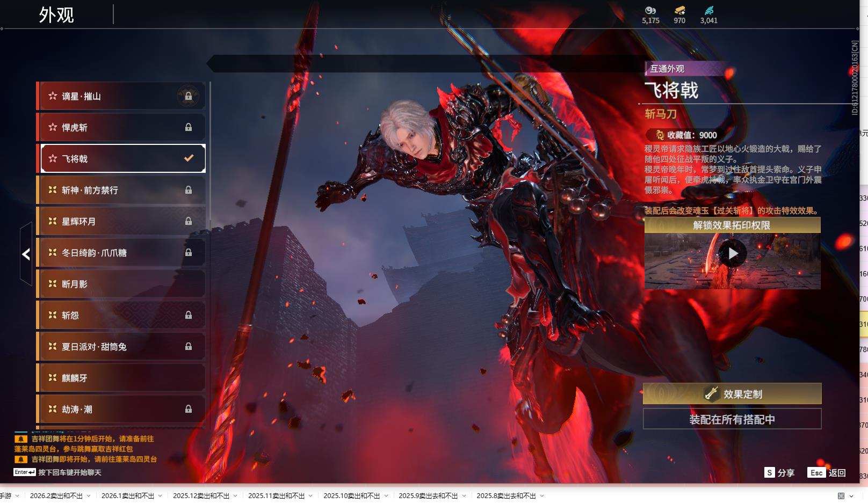Switch to the 2025.10卖出和不出 sheet tab
868x504 pixels.
351,496
